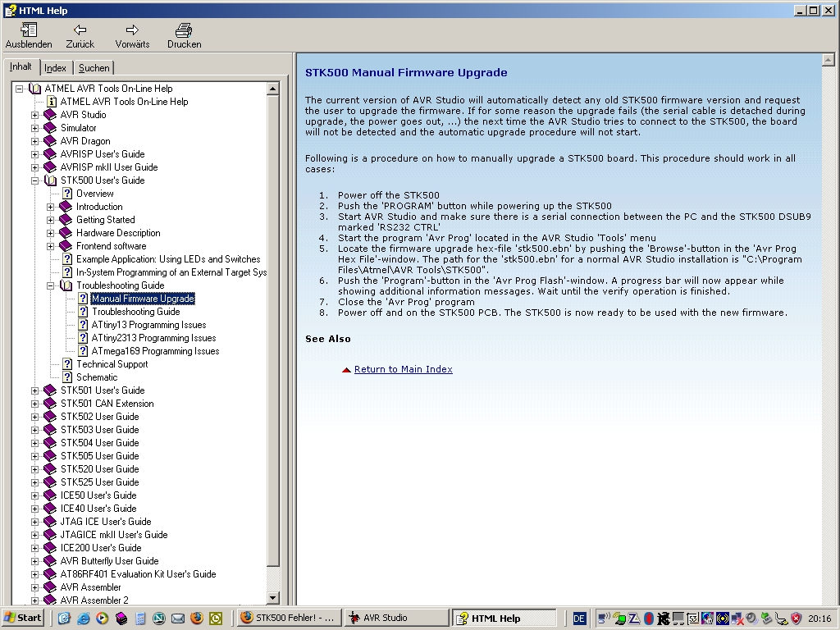Launch Firefox from the quick launch bar
Image resolution: width=840 pixels, height=630 pixels.
point(197,619)
